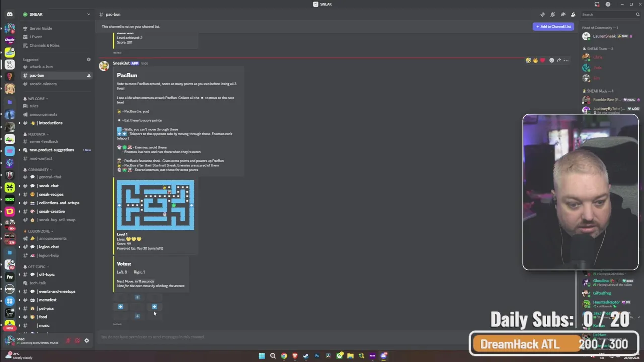
Task: Open Google Chrome from taskbar
Action: pyautogui.click(x=284, y=356)
